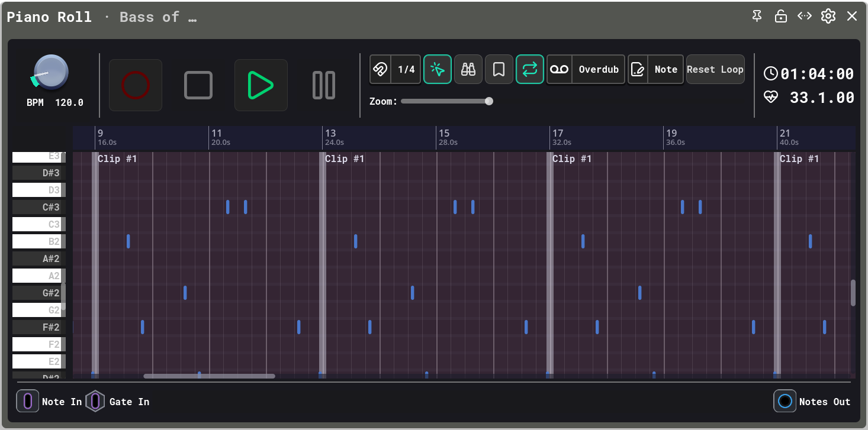Toggle the snap magnet icon
The height and width of the screenshot is (430, 868).
click(x=380, y=69)
